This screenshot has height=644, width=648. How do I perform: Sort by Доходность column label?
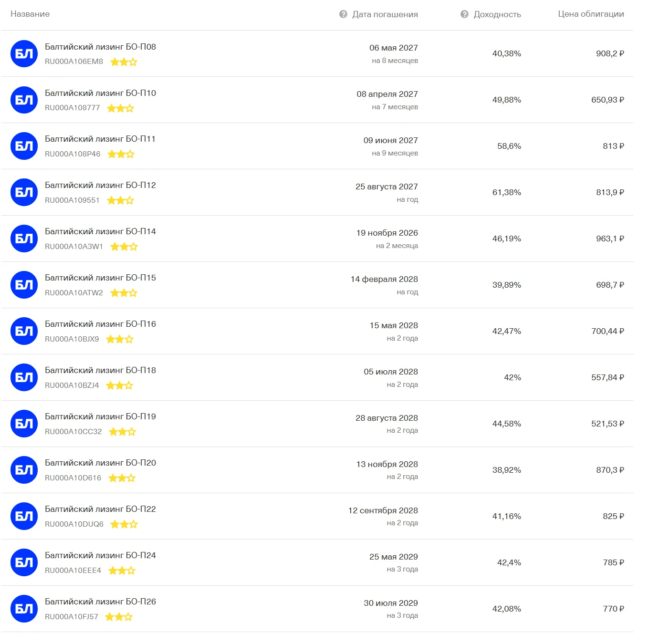point(497,14)
